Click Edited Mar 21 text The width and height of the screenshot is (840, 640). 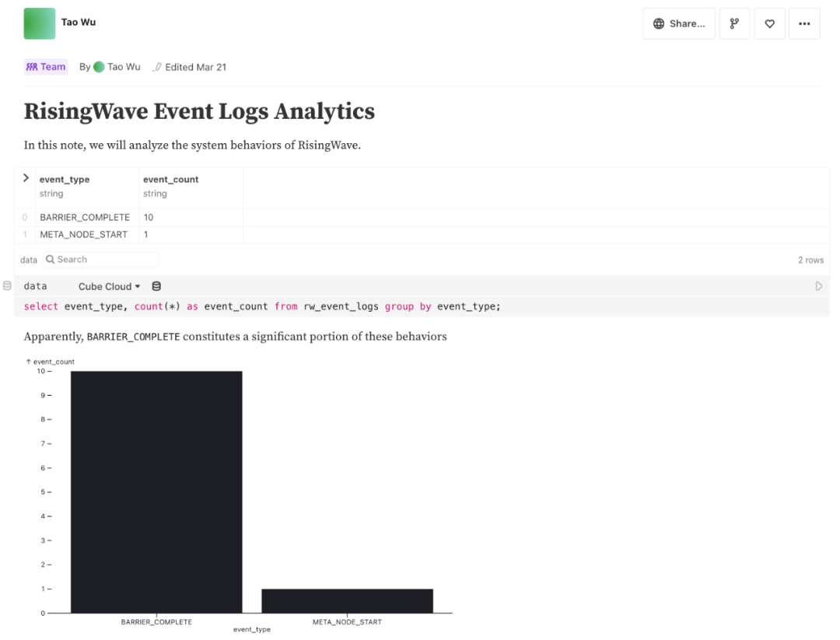[195, 67]
